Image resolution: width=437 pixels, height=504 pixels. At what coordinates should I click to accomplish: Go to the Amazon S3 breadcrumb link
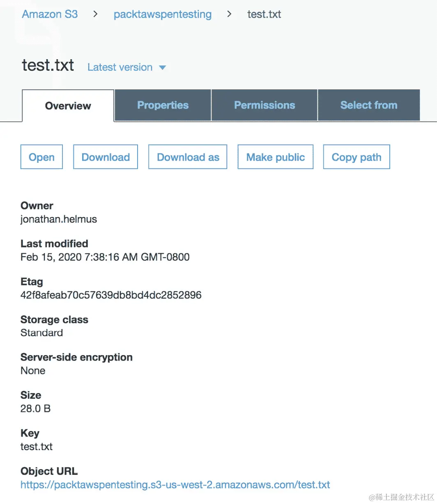tap(50, 14)
